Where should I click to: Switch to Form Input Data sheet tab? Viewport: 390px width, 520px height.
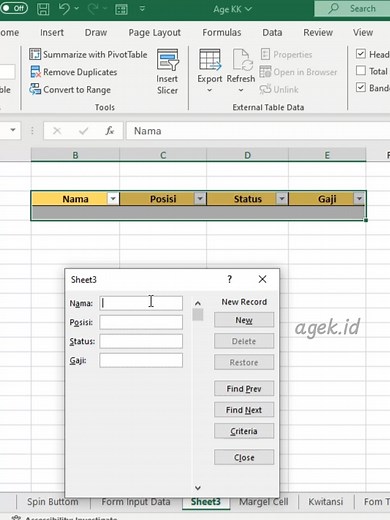click(x=136, y=502)
